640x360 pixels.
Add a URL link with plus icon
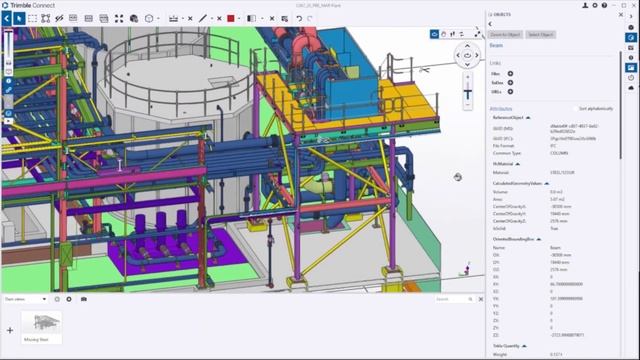tap(510, 91)
